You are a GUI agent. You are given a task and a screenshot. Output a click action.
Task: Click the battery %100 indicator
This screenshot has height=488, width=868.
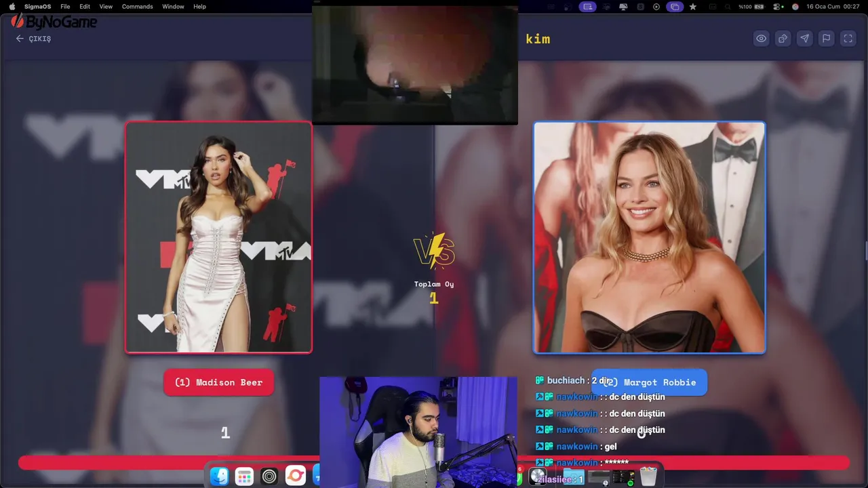[x=751, y=6]
